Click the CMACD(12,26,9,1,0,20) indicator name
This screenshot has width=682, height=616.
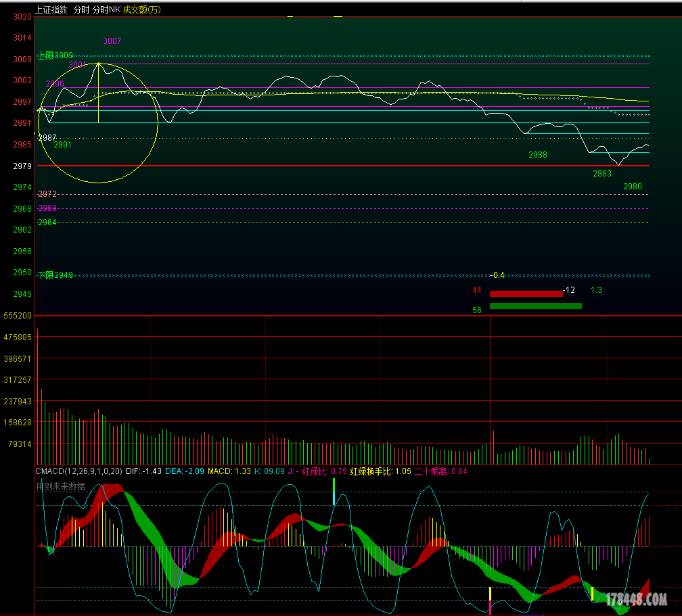click(x=78, y=471)
